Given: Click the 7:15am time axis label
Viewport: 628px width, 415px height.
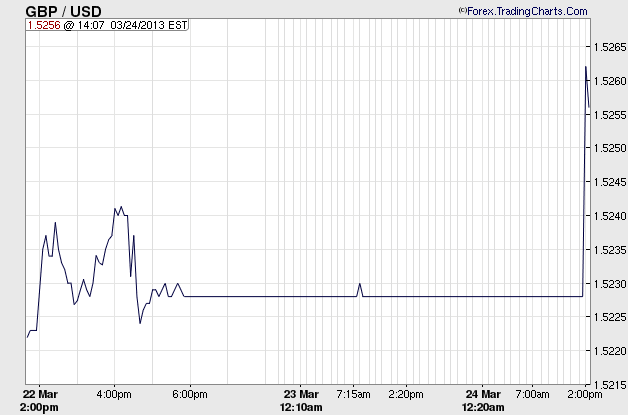Looking at the screenshot, I should pos(353,394).
